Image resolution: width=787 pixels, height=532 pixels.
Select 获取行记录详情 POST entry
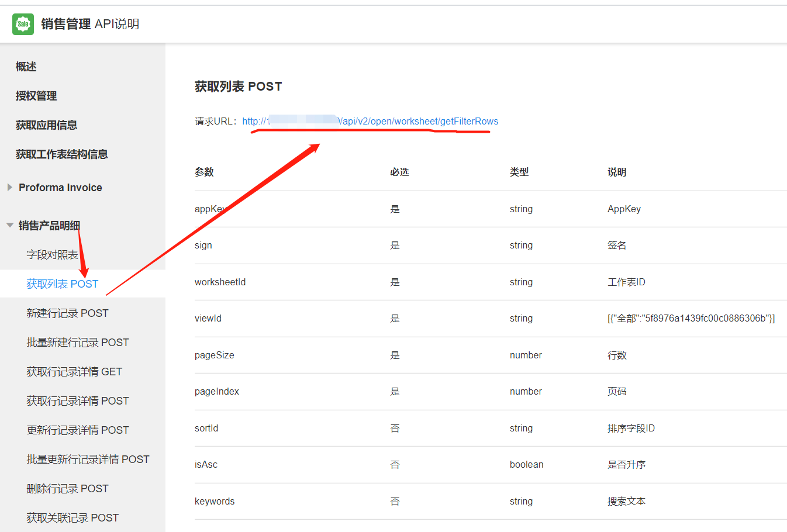pyautogui.click(x=77, y=401)
